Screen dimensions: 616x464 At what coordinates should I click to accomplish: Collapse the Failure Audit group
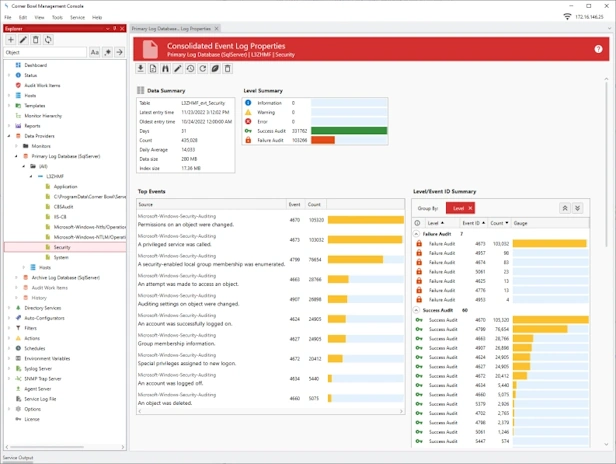[416, 234]
